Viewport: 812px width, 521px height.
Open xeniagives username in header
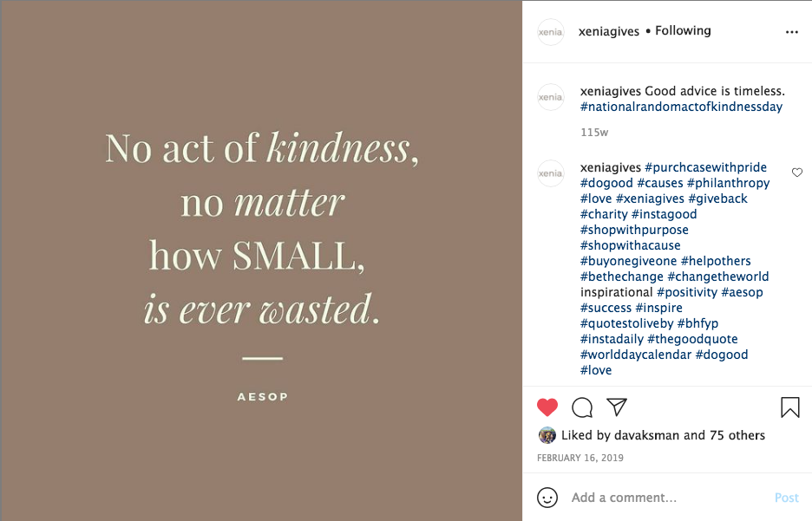[x=609, y=31]
